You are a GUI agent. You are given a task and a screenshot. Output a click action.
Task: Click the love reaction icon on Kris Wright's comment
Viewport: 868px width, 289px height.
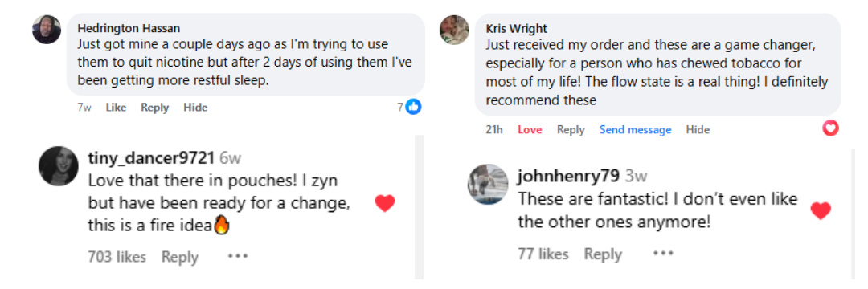(831, 128)
